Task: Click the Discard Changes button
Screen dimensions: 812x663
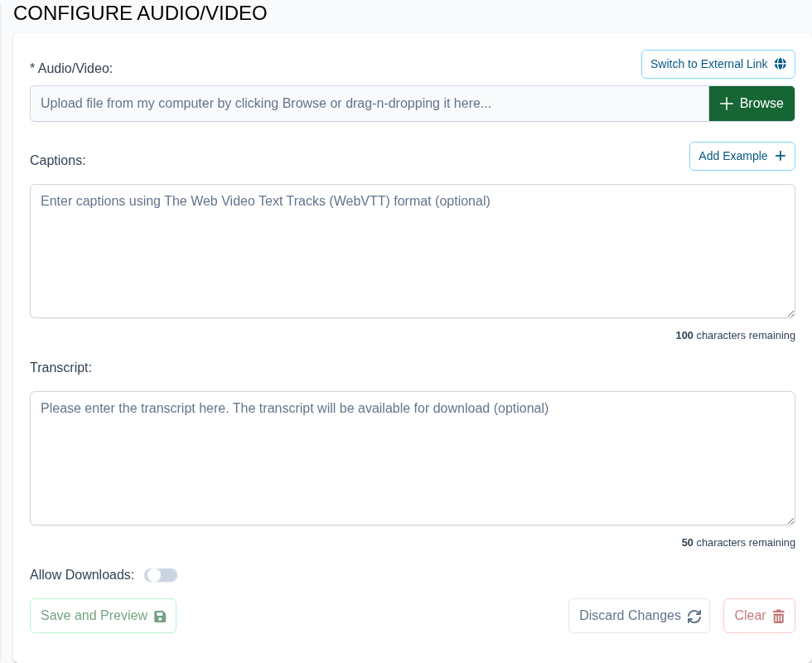Action: point(639,615)
